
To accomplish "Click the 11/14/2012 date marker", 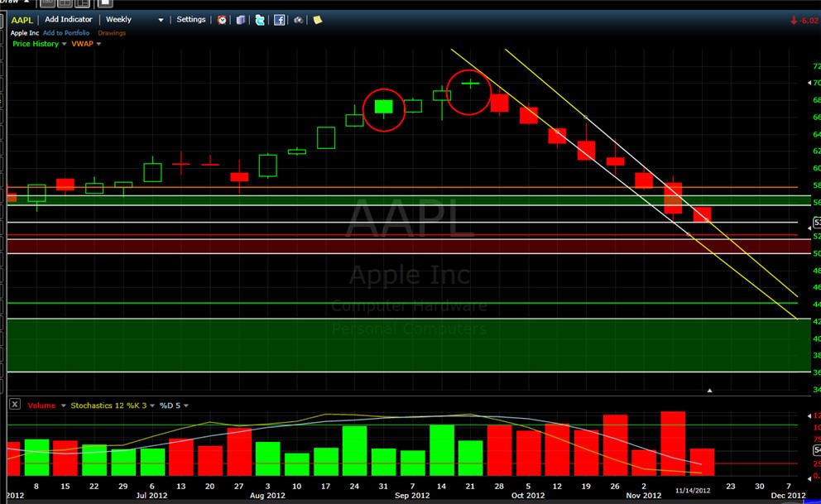I will pos(693,491).
